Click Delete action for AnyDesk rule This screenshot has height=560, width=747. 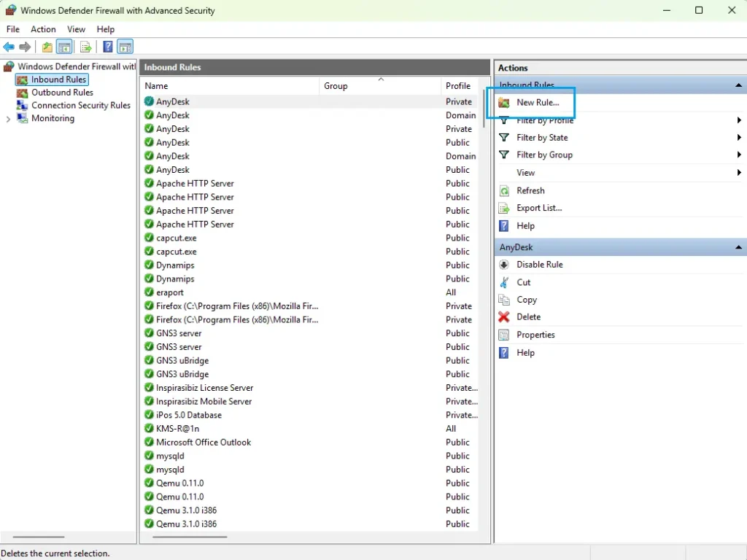pos(529,316)
